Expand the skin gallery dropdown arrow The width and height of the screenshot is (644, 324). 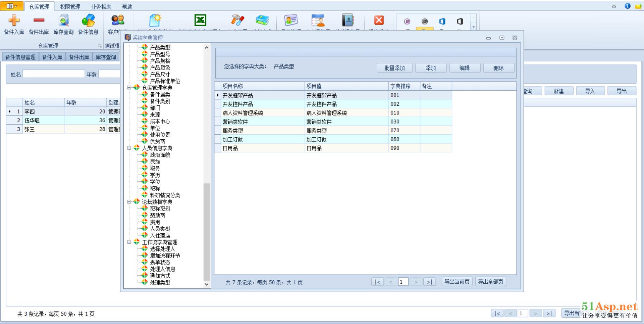click(474, 27)
